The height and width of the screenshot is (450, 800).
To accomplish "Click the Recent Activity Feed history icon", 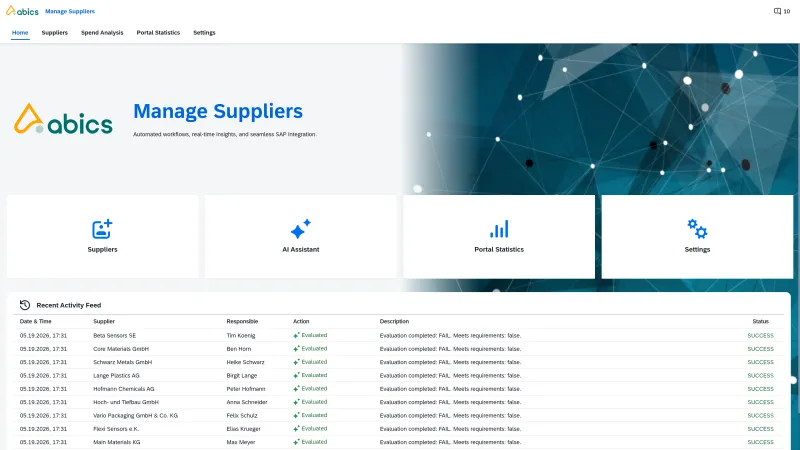I will pyautogui.click(x=25, y=305).
